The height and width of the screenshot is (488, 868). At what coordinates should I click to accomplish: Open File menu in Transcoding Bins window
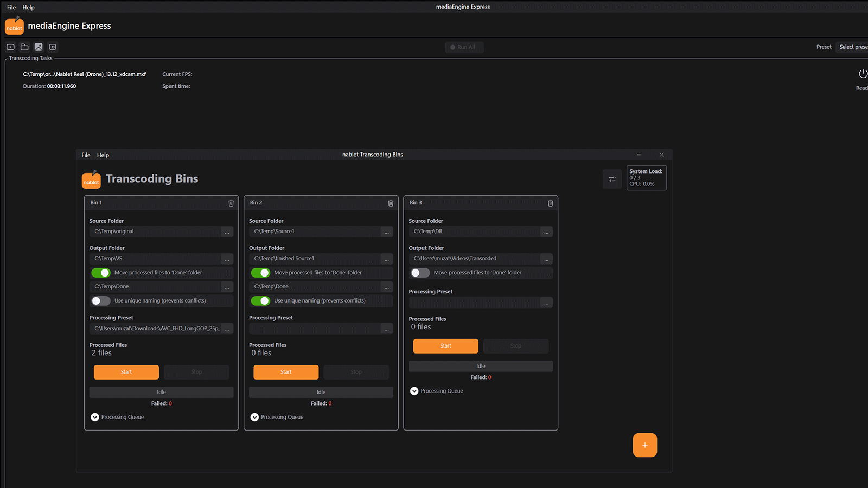pyautogui.click(x=86, y=155)
